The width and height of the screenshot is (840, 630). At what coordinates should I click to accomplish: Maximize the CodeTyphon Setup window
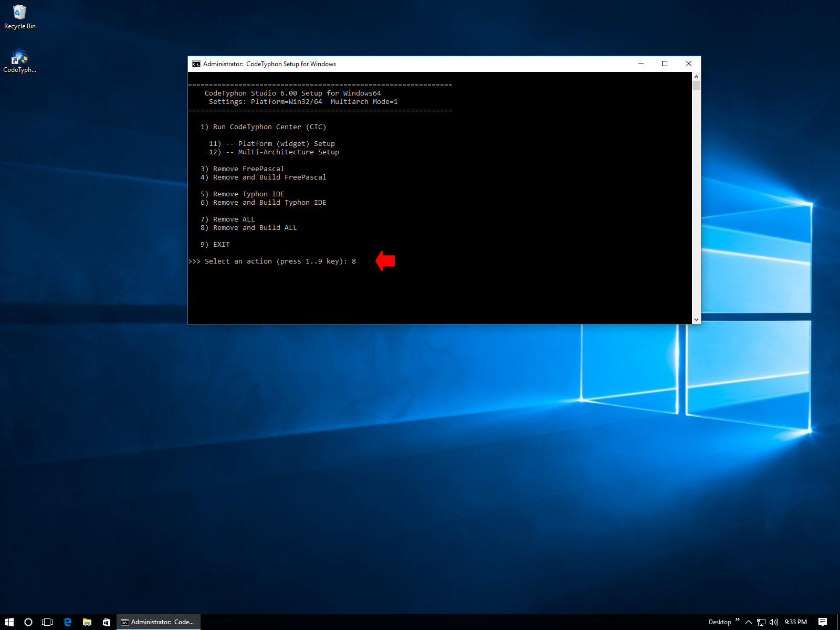tap(665, 64)
